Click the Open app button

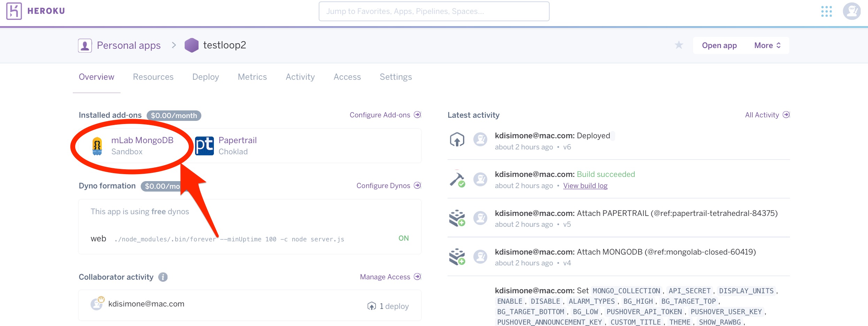tap(719, 45)
